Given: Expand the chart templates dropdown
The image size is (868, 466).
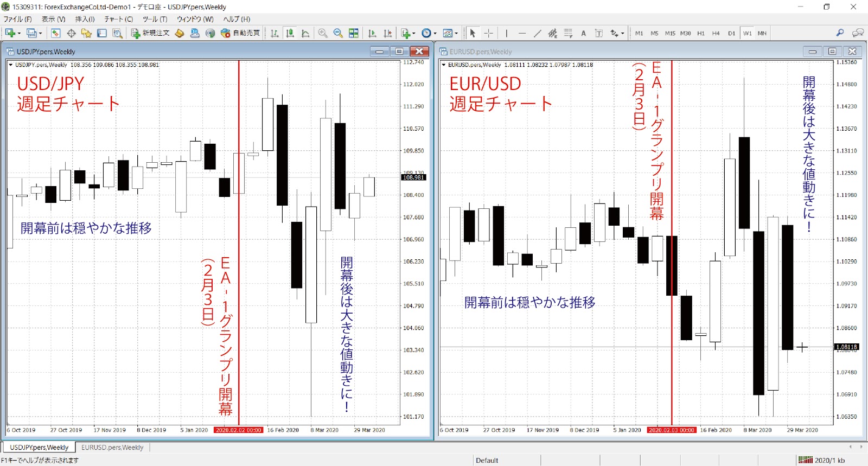Looking at the screenshot, I should click(456, 33).
